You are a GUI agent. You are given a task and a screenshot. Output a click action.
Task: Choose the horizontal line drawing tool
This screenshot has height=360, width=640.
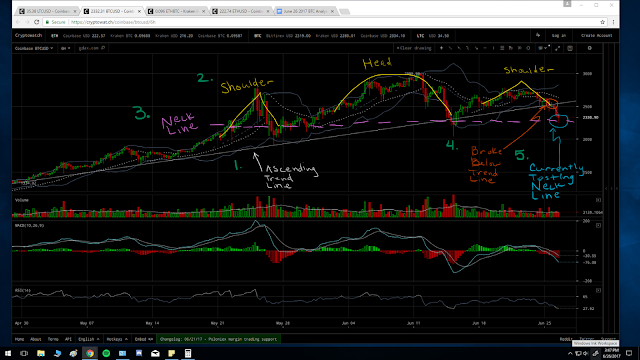point(484,48)
